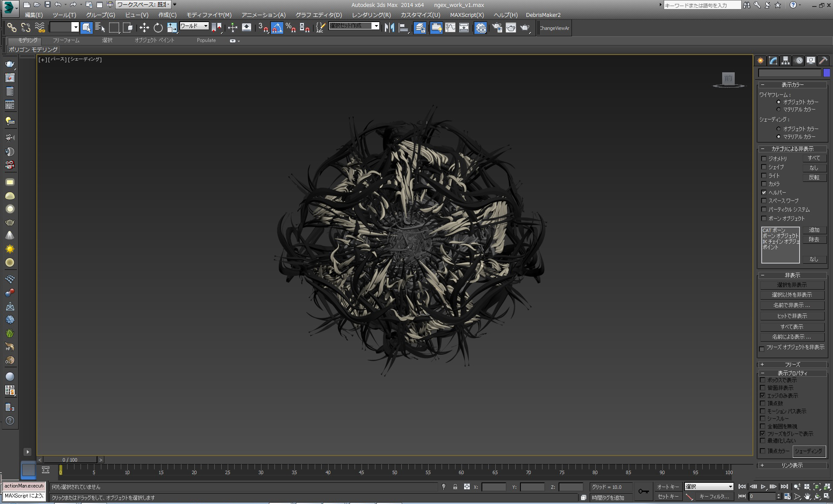Open the selection filter dropdown in toolbar

click(64, 28)
